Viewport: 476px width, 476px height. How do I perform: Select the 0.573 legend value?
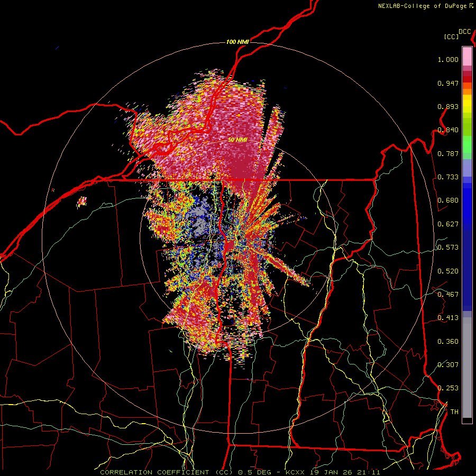coord(448,248)
